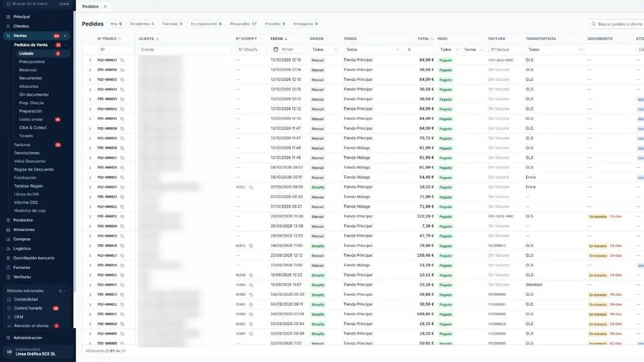Click the Buscar en el menú search box
The height and width of the screenshot is (362, 644).
click(38, 4)
